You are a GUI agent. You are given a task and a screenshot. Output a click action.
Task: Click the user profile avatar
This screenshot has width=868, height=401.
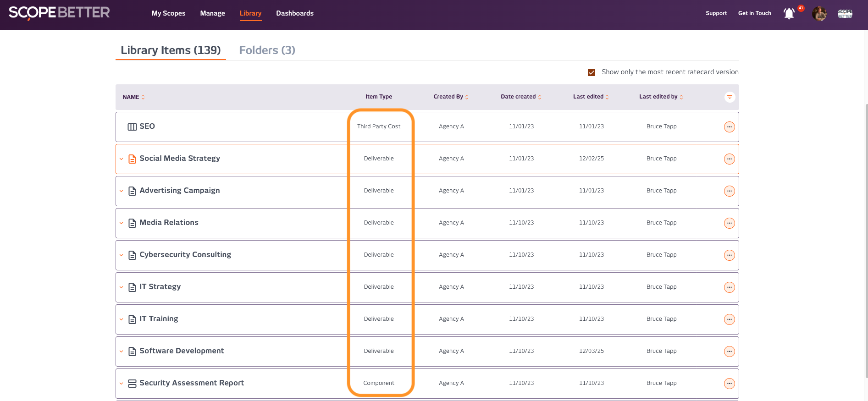tap(819, 14)
